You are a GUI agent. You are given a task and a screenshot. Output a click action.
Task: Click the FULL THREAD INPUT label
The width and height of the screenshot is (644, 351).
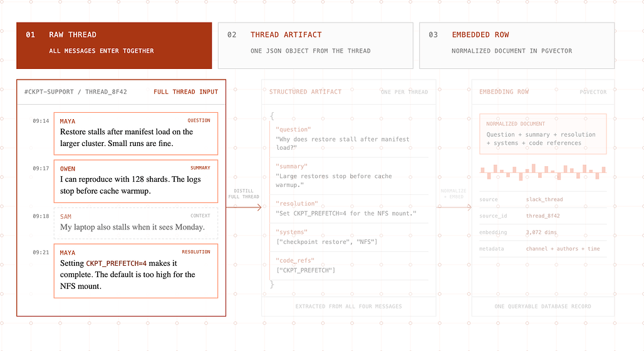tap(185, 92)
